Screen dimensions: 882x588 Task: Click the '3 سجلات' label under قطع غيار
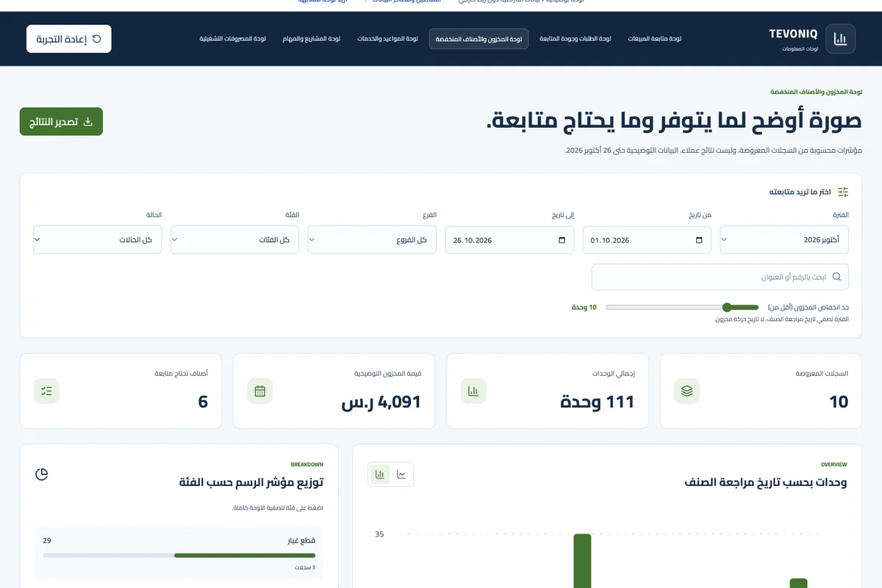coord(305,567)
